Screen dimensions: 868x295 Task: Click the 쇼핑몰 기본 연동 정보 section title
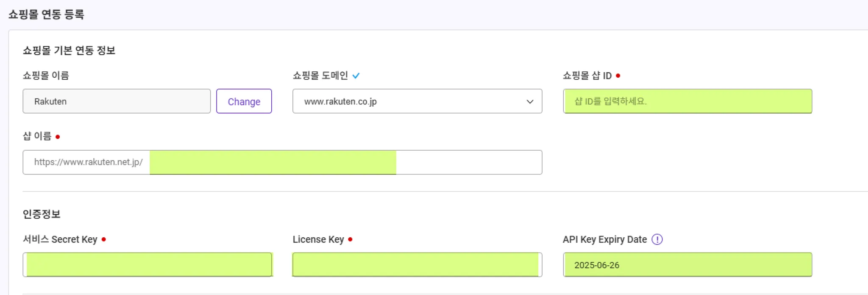click(x=69, y=51)
